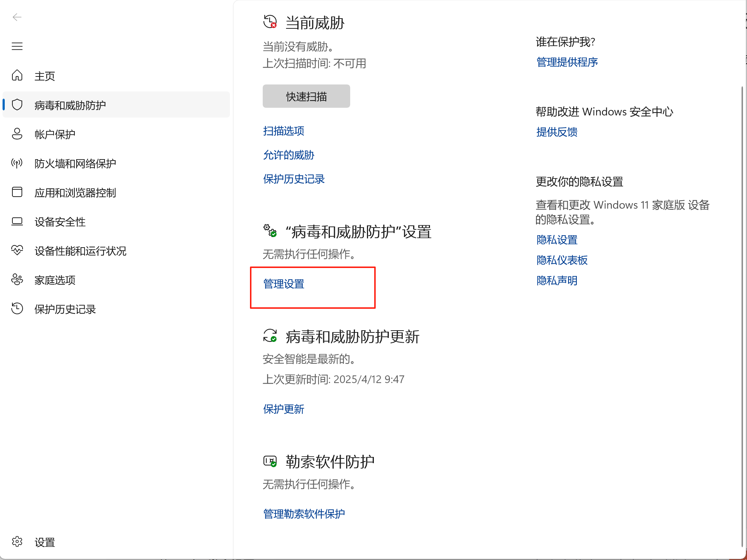Open 设置 at the sidebar bottom
747x560 pixels.
coord(116,542)
